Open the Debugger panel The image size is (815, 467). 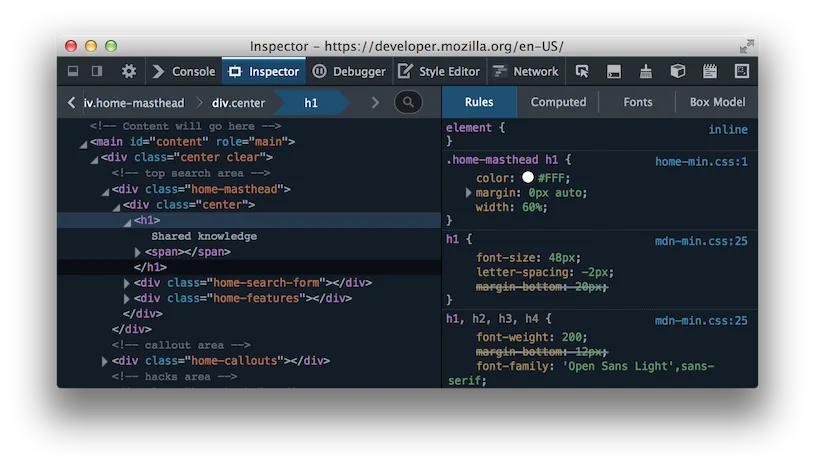(349, 71)
